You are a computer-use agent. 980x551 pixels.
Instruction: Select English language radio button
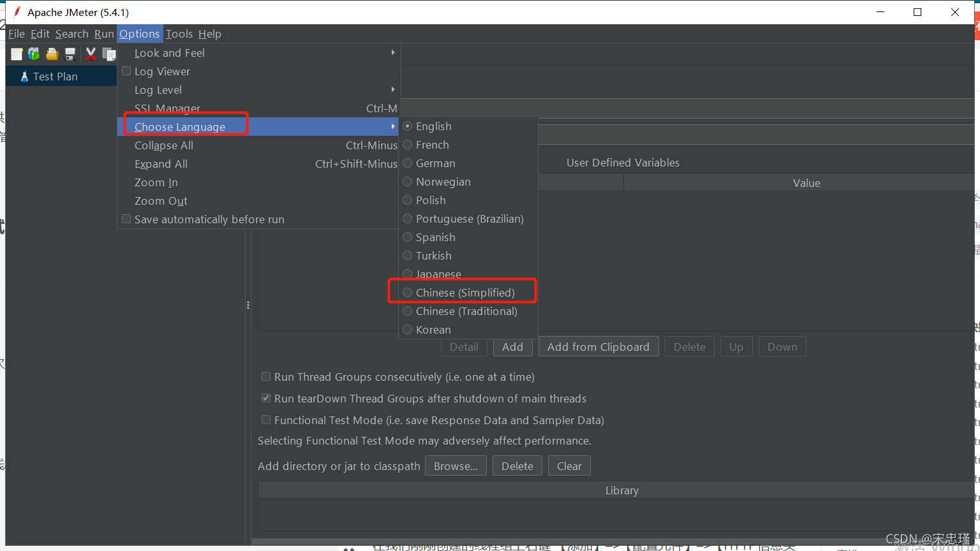[407, 126]
